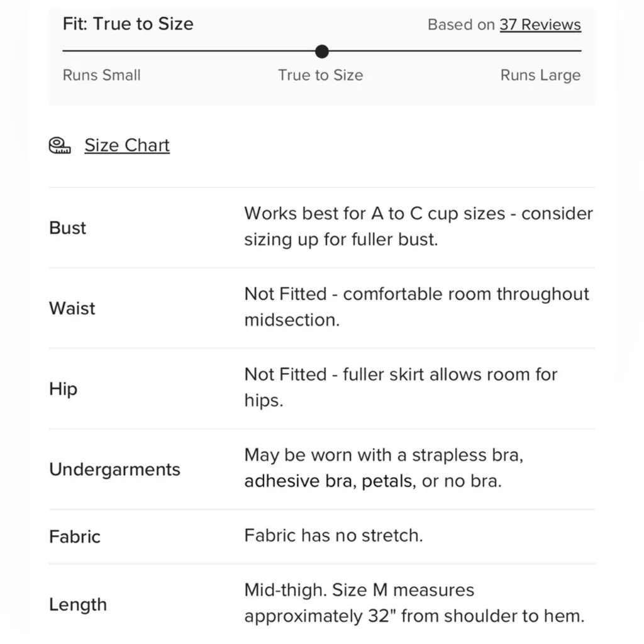Select the Waist row label

(x=72, y=308)
